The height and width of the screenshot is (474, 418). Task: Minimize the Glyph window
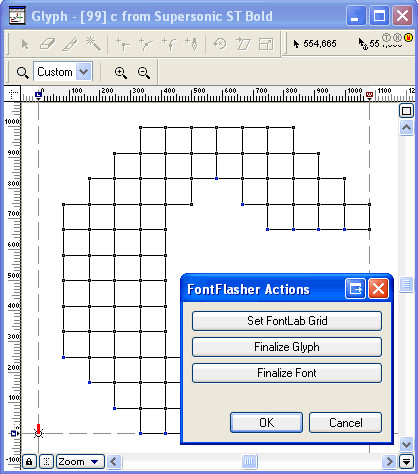pyautogui.click(x=356, y=15)
